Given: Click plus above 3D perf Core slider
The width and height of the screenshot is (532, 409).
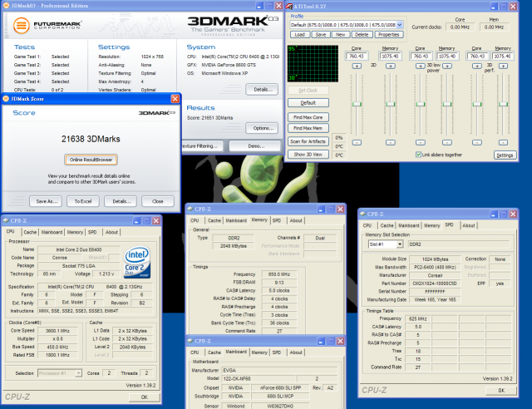Looking at the screenshot, I should (x=476, y=67).
